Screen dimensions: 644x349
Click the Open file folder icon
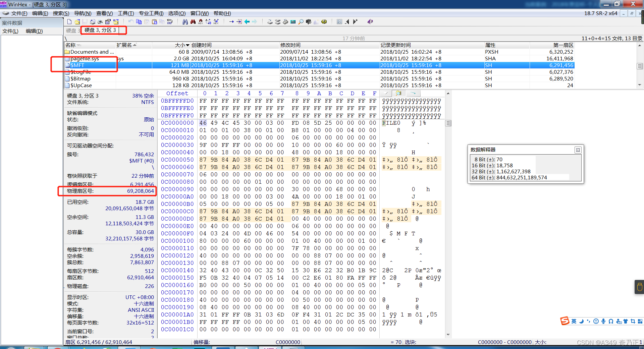click(77, 22)
